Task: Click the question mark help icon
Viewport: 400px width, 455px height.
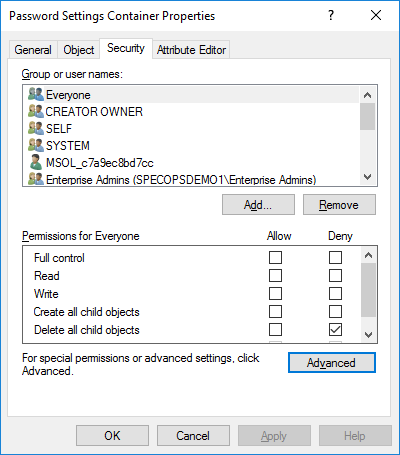Action: pos(331,15)
